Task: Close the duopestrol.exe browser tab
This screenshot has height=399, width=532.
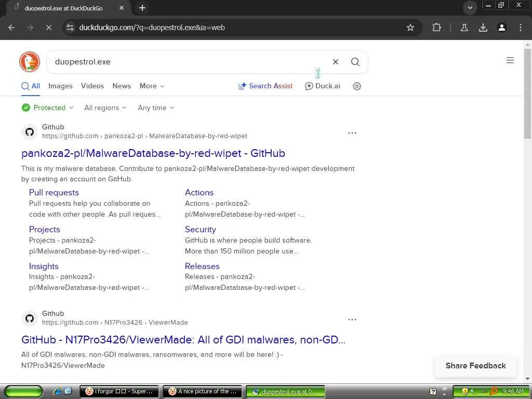Action: pyautogui.click(x=122, y=8)
